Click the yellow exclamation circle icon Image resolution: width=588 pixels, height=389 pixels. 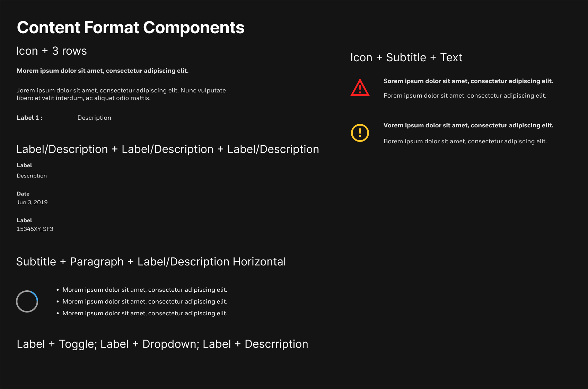click(360, 133)
